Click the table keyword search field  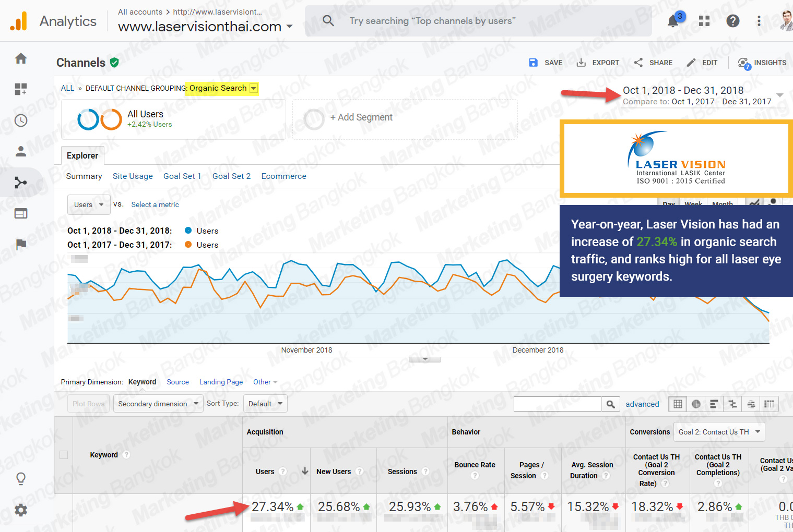(558, 404)
